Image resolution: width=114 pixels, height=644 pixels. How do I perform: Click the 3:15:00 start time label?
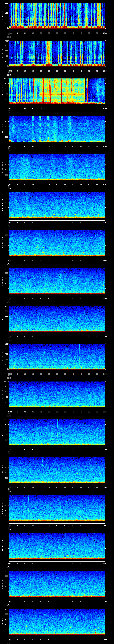[9, 71]
